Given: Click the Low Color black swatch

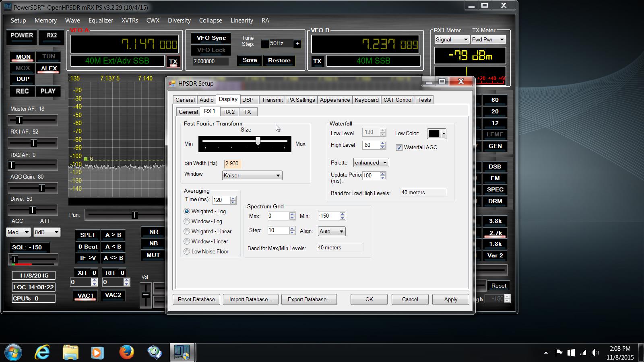Looking at the screenshot, I should pyautogui.click(x=434, y=134).
